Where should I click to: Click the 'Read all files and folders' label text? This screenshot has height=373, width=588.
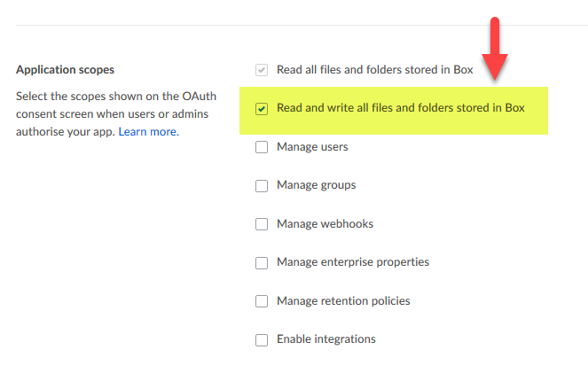[374, 69]
